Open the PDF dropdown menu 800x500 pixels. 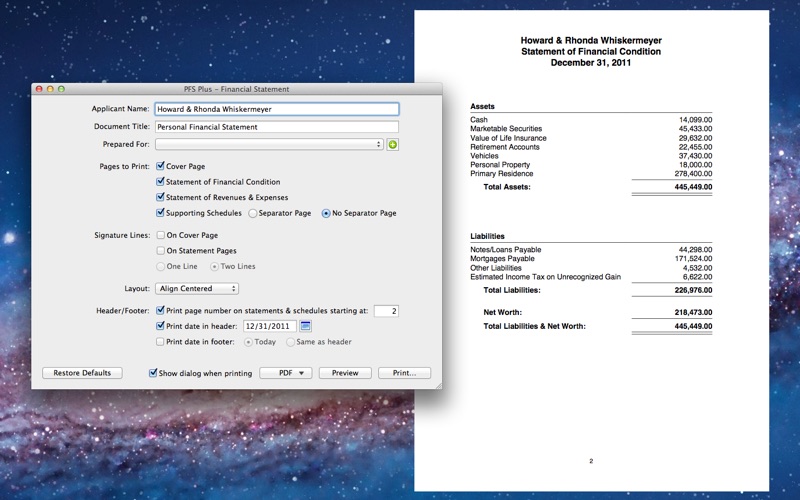[x=286, y=373]
